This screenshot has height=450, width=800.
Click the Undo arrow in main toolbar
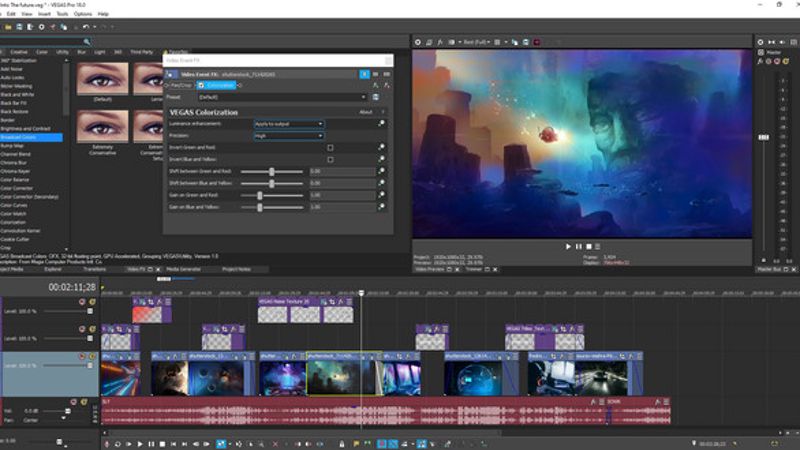pyautogui.click(x=85, y=27)
